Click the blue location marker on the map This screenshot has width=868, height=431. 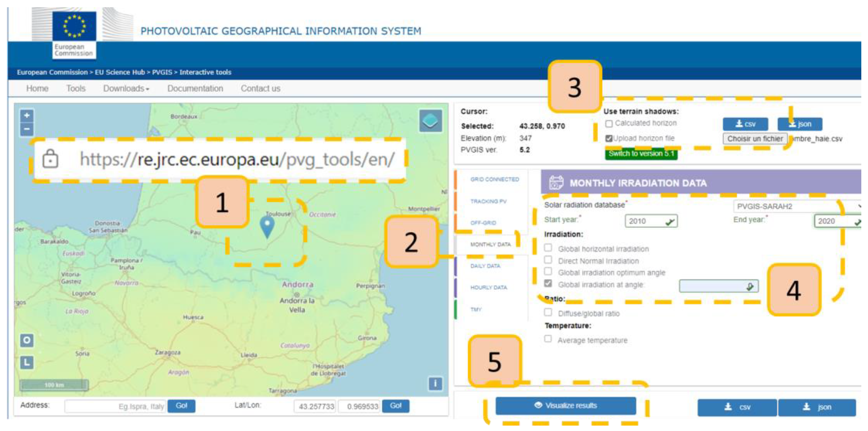pyautogui.click(x=267, y=226)
